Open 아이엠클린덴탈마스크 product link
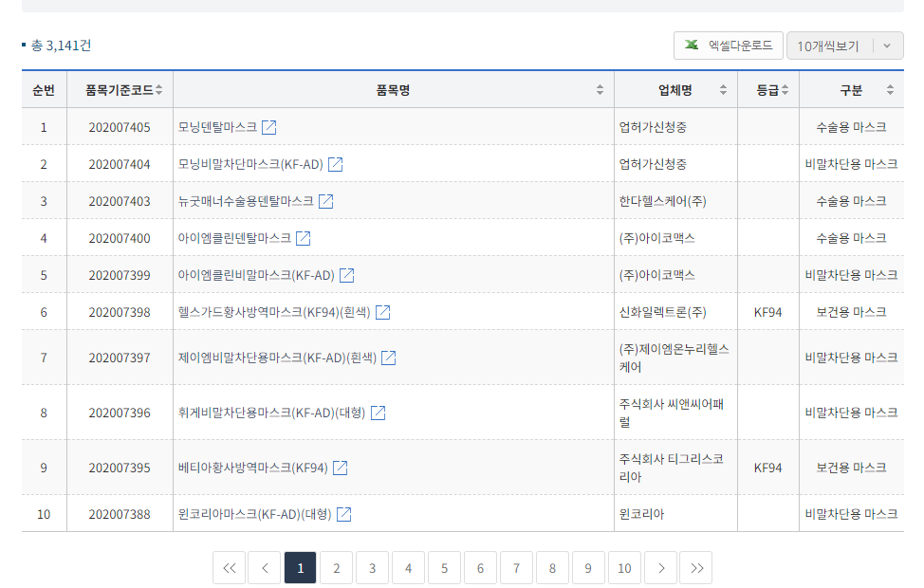This screenshot has height=588, width=924. pos(234,239)
